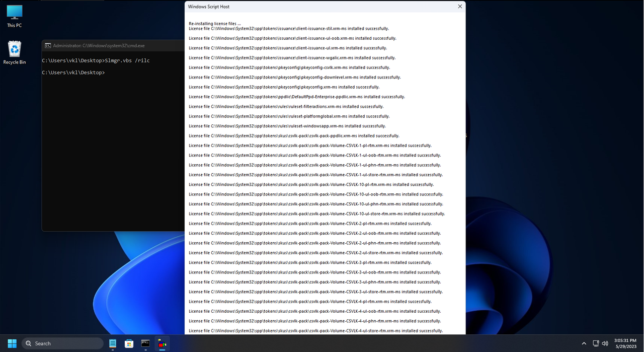This screenshot has height=352, width=644.
Task: Click the CSVLK-3-ul-phn-rtm.xrm-ms line
Action: click(x=315, y=282)
